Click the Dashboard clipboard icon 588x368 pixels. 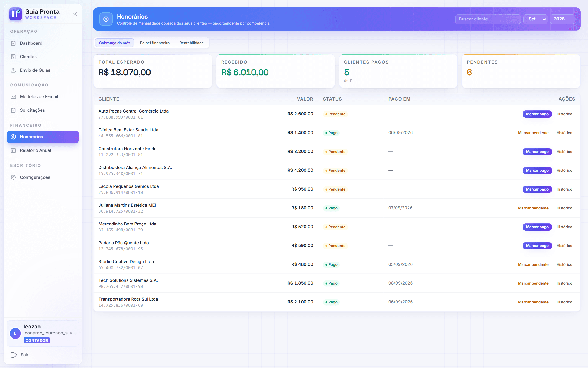(13, 43)
